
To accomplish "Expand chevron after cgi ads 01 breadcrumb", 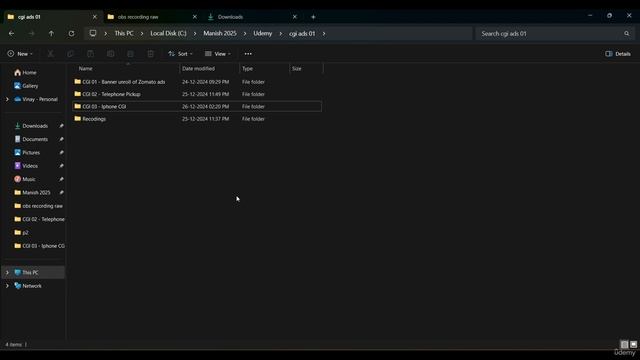I will click(x=324, y=33).
